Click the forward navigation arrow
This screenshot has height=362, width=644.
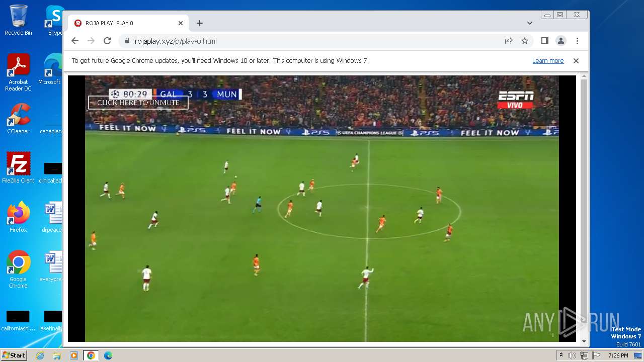point(91,41)
